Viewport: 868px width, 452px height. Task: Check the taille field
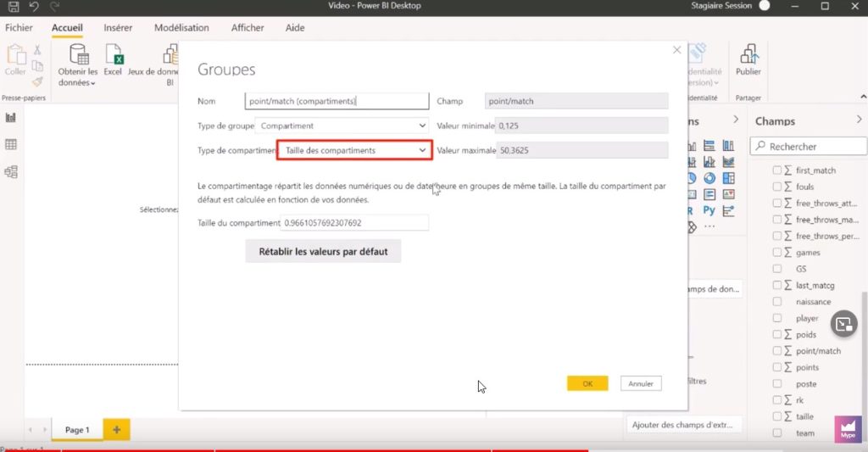(x=777, y=416)
